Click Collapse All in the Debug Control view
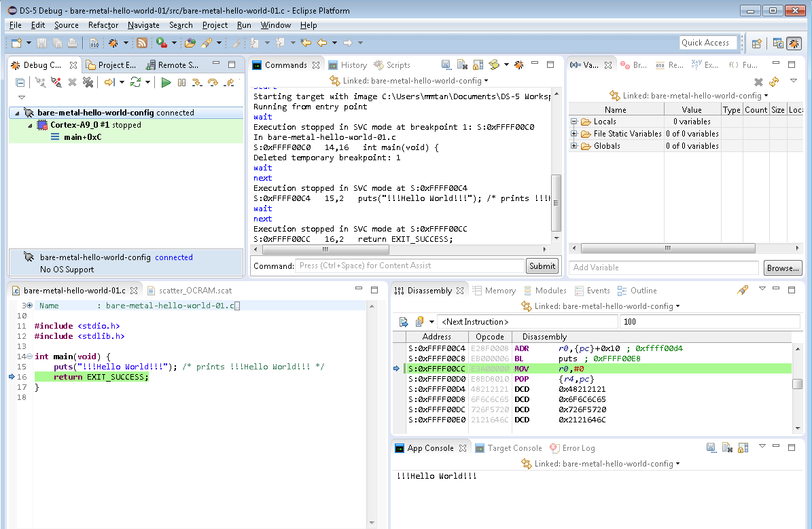 (x=20, y=82)
